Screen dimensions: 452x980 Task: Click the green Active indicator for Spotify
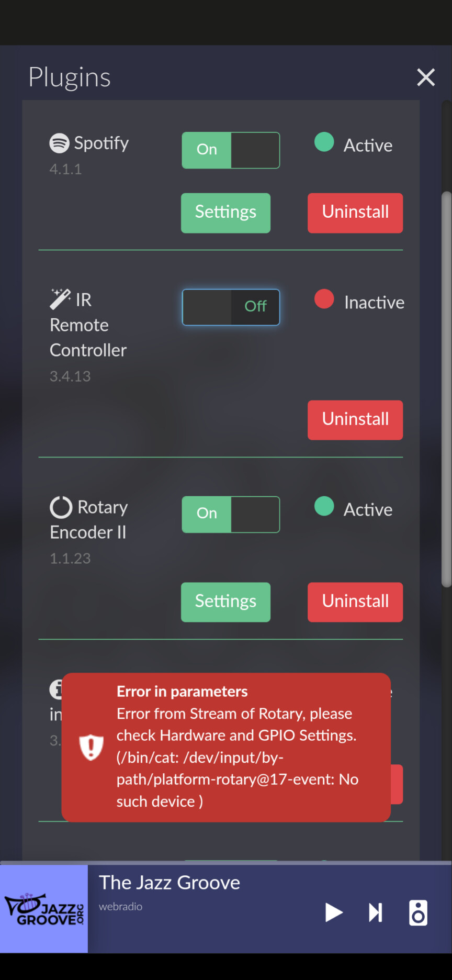point(324,142)
